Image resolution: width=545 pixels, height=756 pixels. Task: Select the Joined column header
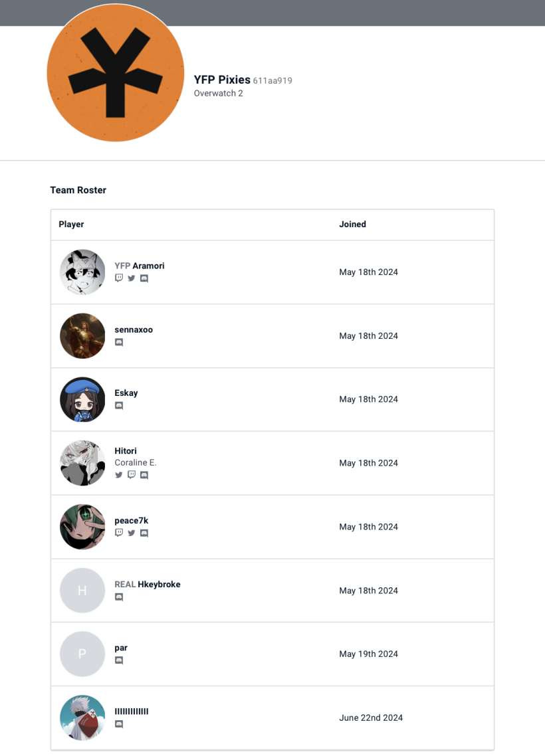pyautogui.click(x=352, y=224)
